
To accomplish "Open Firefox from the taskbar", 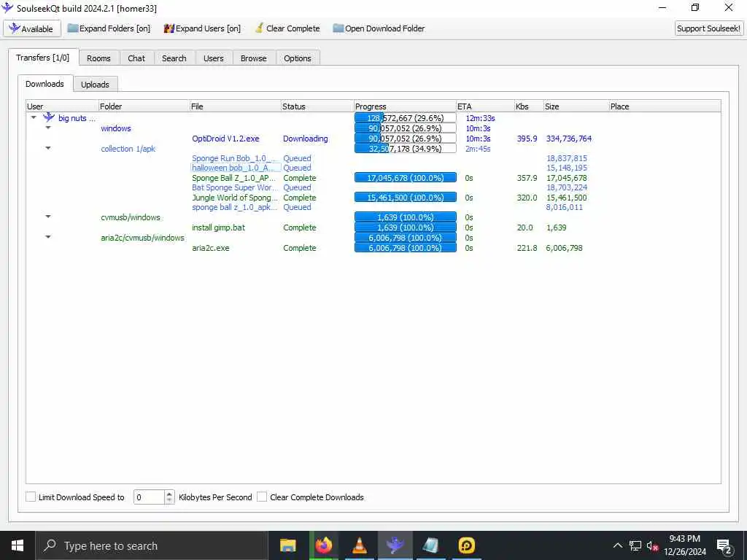I will point(323,545).
